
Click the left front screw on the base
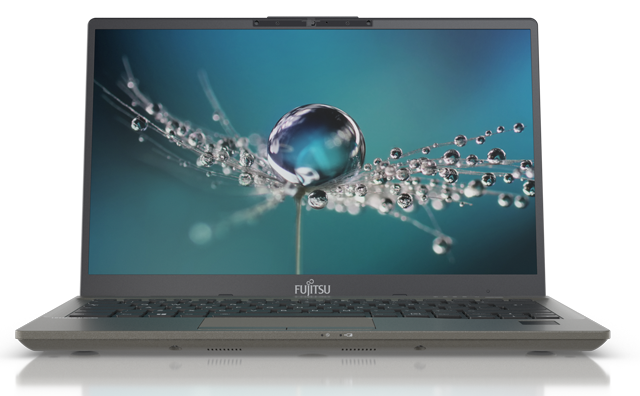point(175,348)
